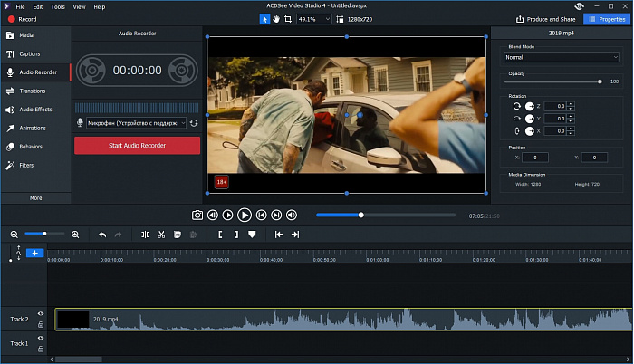The height and width of the screenshot is (364, 634).
Task: Open the Tools menu
Action: click(x=58, y=7)
